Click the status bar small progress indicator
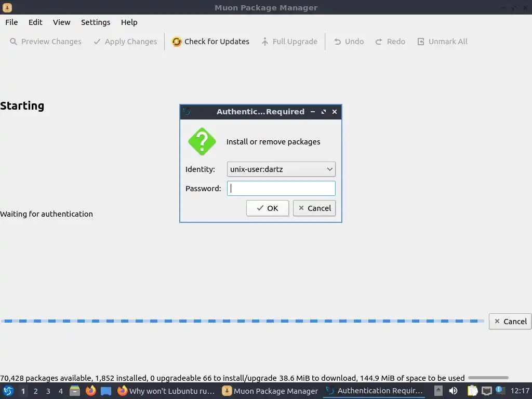This screenshot has width=532, height=399. click(488, 378)
